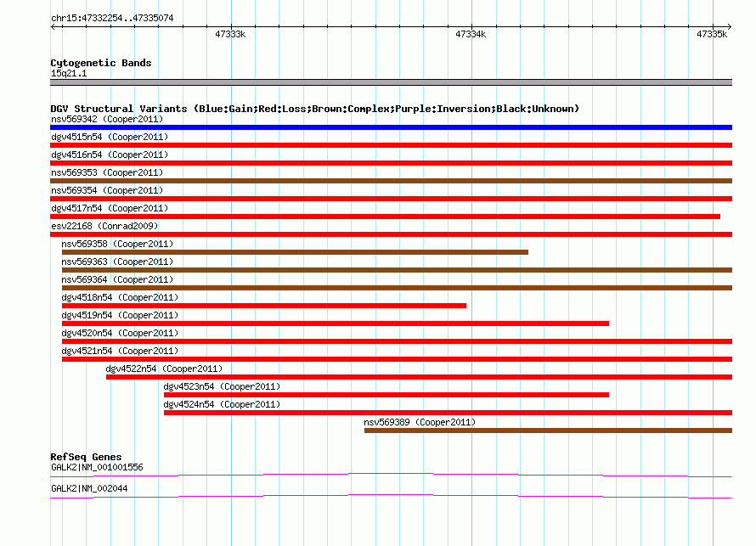Select the GALK2|NM_002044 transcript label
756x546 pixels.
pyautogui.click(x=89, y=488)
